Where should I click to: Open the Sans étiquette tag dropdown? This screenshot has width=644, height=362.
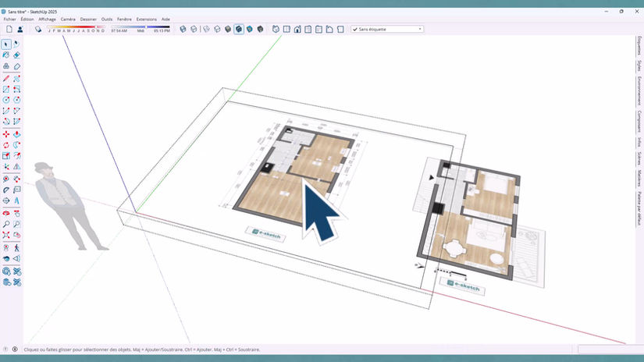[387, 29]
